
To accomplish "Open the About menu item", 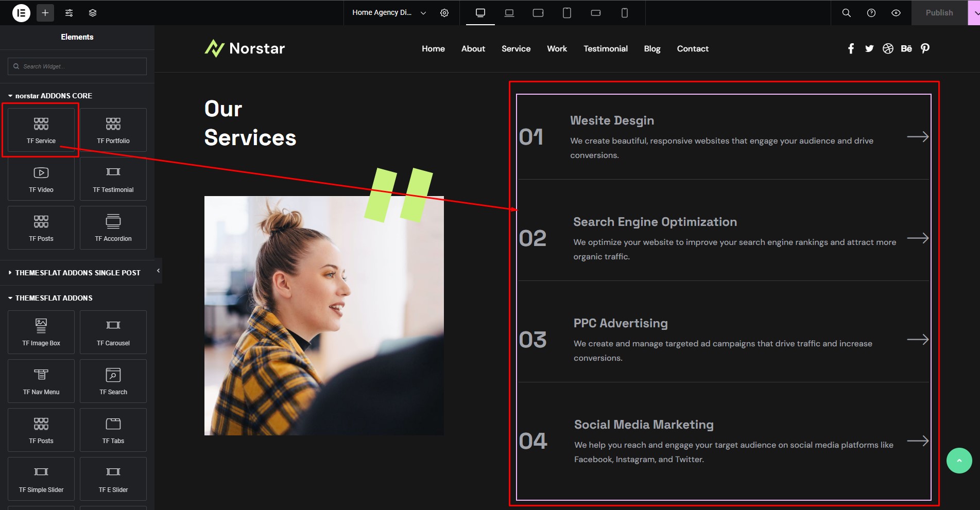I will [473, 48].
